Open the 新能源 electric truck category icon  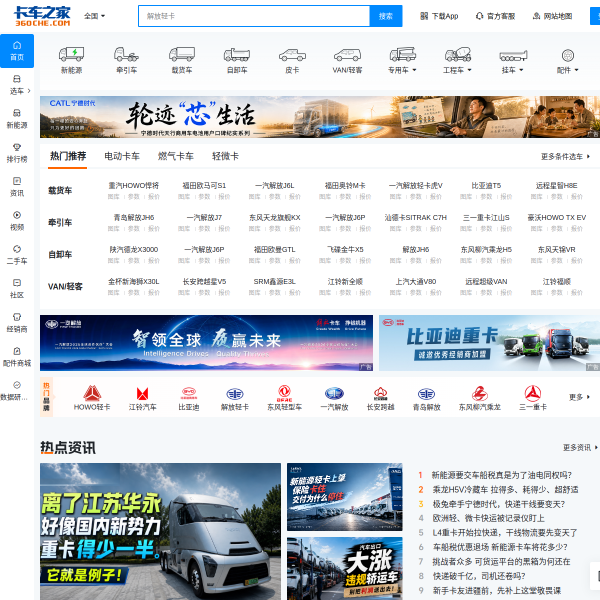pos(72,60)
